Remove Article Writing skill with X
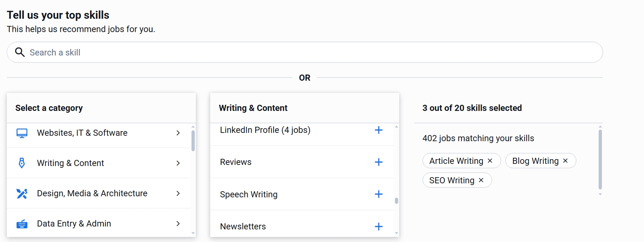The width and height of the screenshot is (644, 242). tap(490, 161)
